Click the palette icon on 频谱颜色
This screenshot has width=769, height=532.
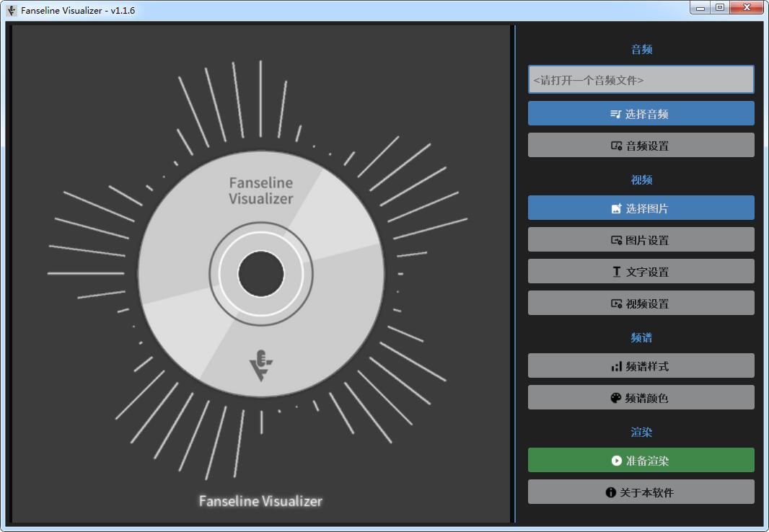(x=615, y=398)
